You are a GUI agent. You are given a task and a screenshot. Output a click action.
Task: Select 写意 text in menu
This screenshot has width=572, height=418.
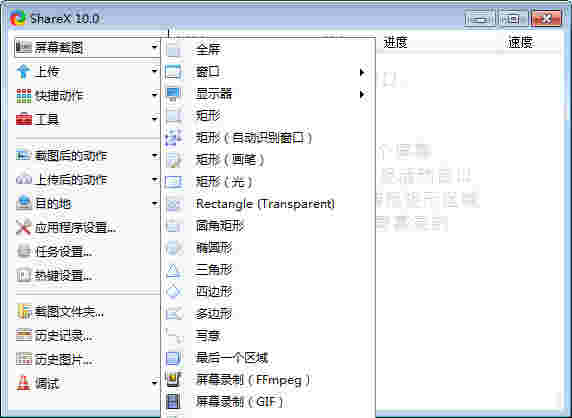(208, 336)
